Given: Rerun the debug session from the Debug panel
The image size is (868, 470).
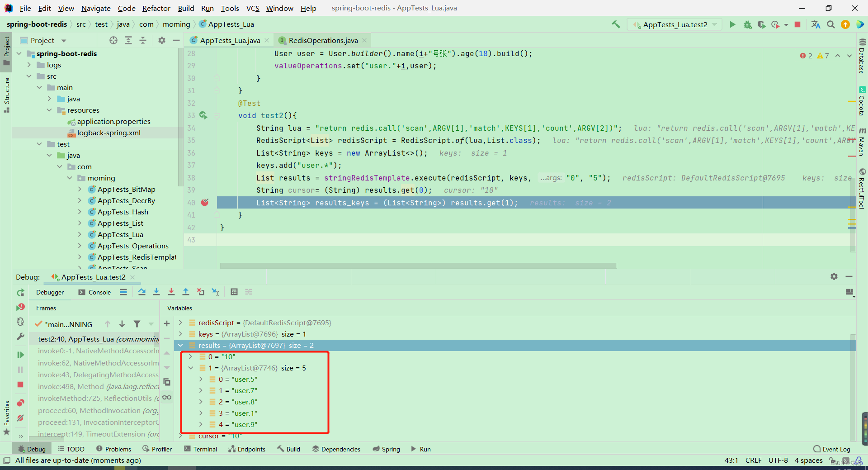Looking at the screenshot, I should pyautogui.click(x=20, y=293).
